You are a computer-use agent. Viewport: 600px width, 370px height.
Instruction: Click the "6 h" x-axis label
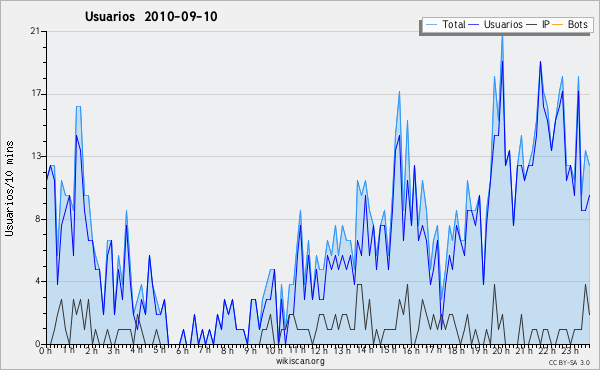[x=182, y=351]
